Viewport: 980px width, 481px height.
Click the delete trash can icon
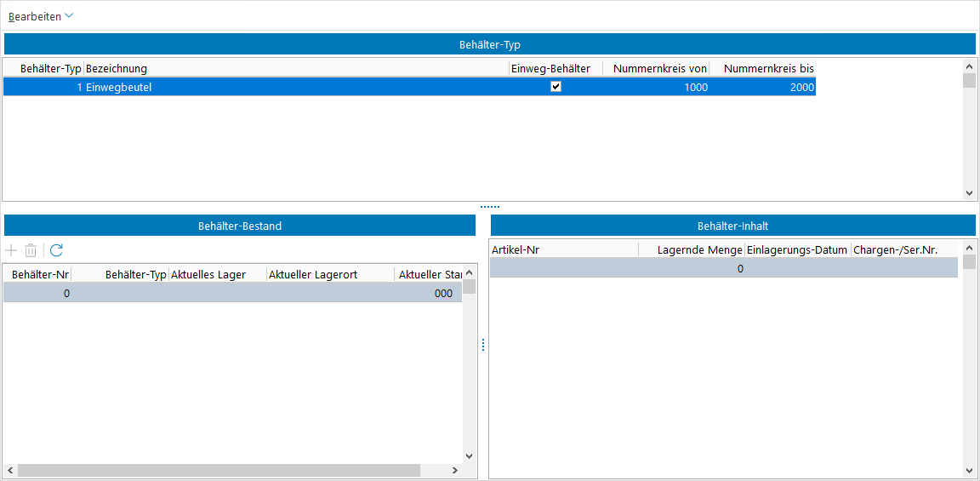click(x=31, y=250)
